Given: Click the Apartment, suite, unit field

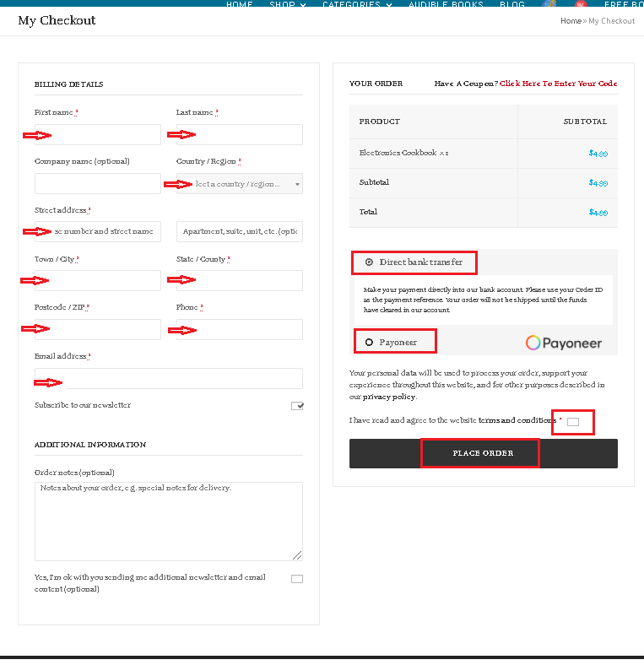Looking at the screenshot, I should [x=239, y=231].
